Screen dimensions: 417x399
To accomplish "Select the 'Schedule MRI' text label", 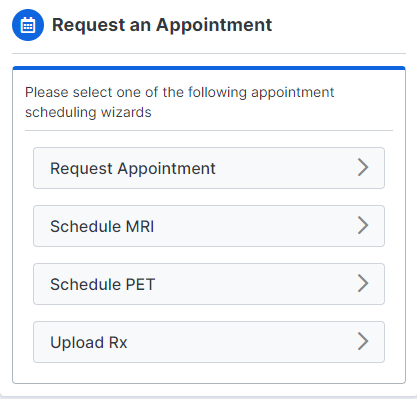I will click(x=102, y=226).
